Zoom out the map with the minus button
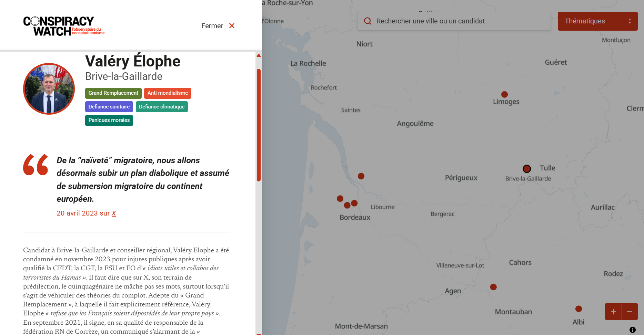 pyautogui.click(x=629, y=312)
